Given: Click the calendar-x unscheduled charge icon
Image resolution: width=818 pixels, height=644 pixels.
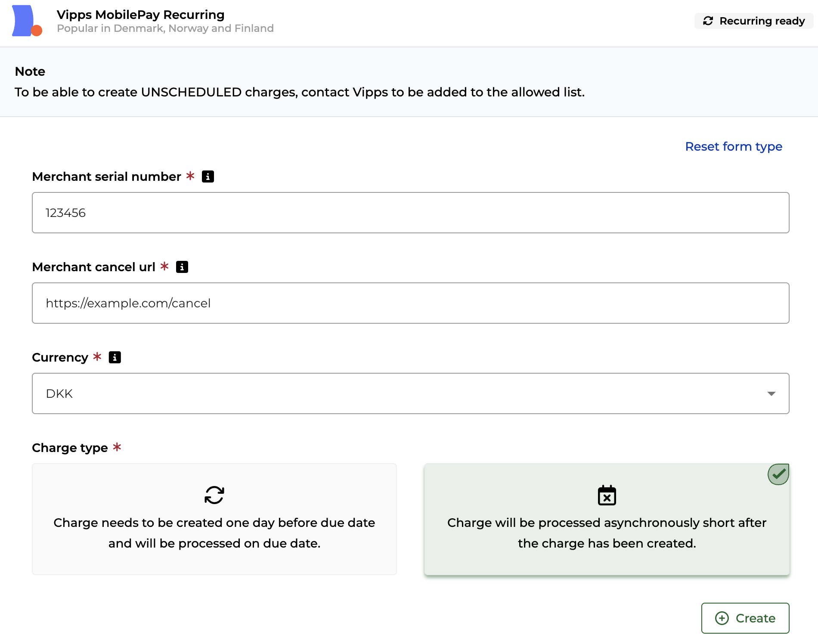Looking at the screenshot, I should click(x=607, y=495).
